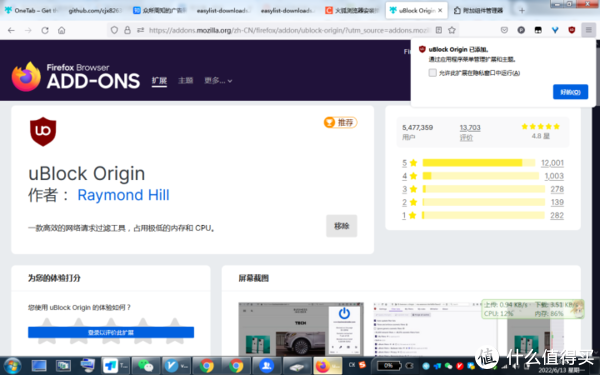This screenshot has height=375, width=600.
Task: Filter reviews by 2 star rating
Action: [409, 202]
